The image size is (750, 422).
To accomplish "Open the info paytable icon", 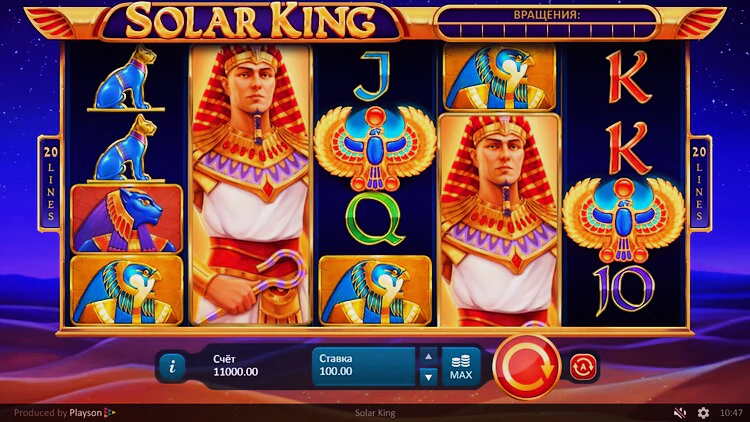I will [172, 367].
